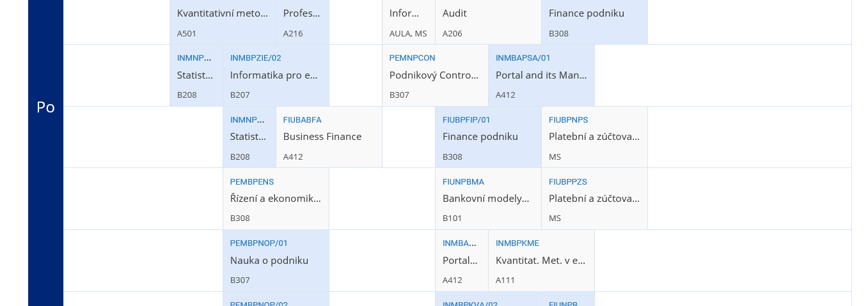Select the Finance podniku class in top row
868x306 pixels.
(x=594, y=22)
